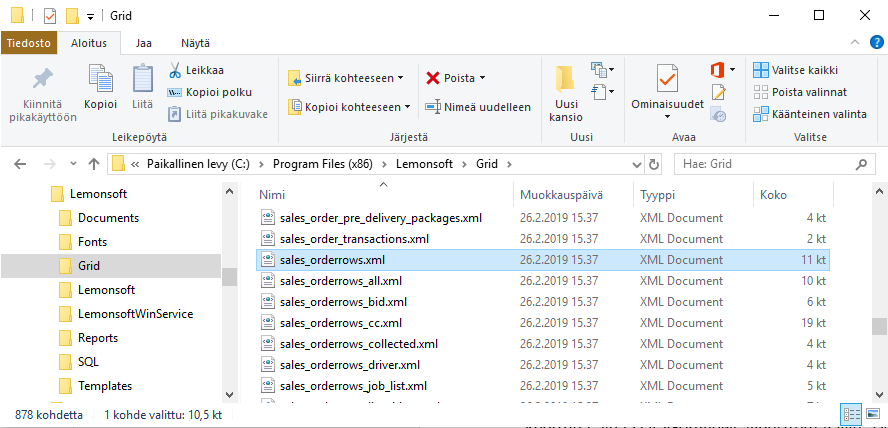Select file sales_orderrows.xml
The width and height of the screenshot is (888, 428).
[543, 260]
